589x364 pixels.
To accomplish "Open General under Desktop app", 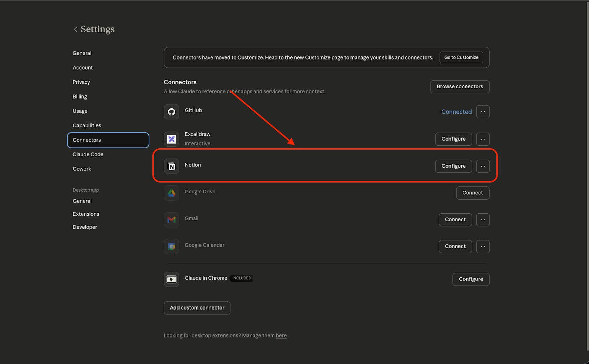I will pyautogui.click(x=82, y=201).
